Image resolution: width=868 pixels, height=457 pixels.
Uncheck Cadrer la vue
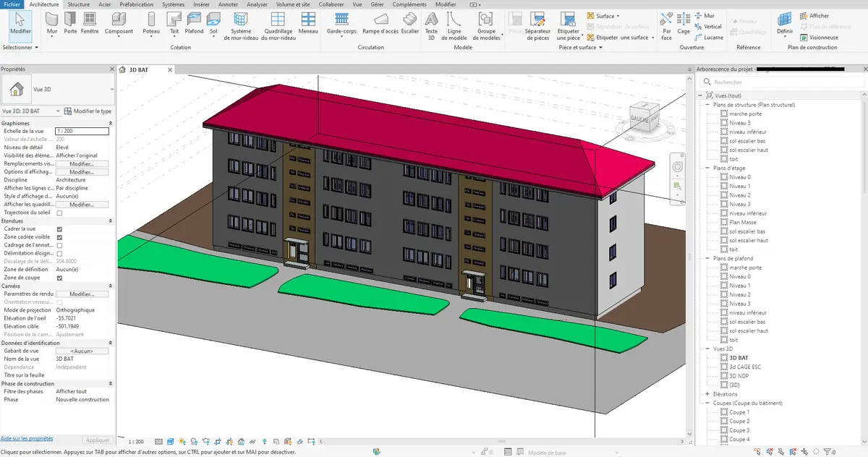[x=59, y=228]
